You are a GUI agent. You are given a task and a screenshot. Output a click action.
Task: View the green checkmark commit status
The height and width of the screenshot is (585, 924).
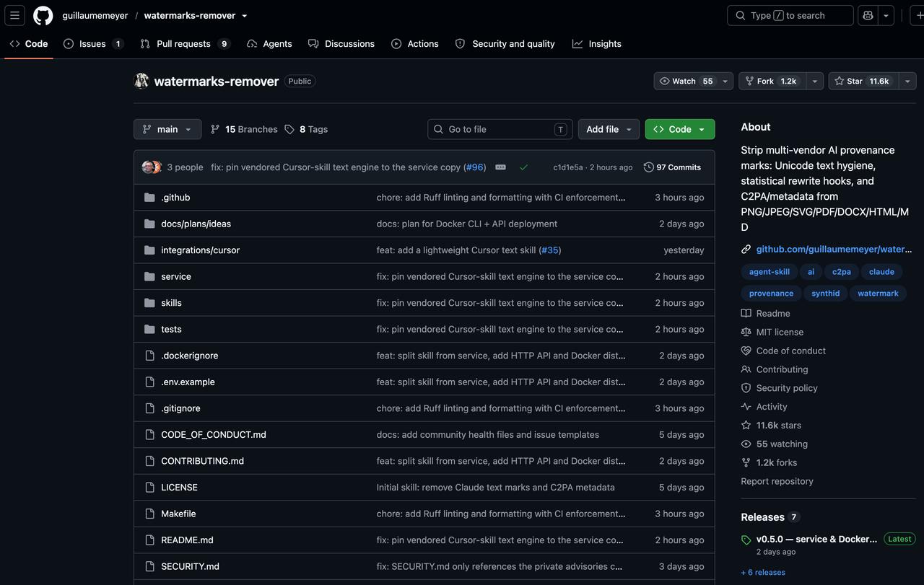tap(523, 167)
